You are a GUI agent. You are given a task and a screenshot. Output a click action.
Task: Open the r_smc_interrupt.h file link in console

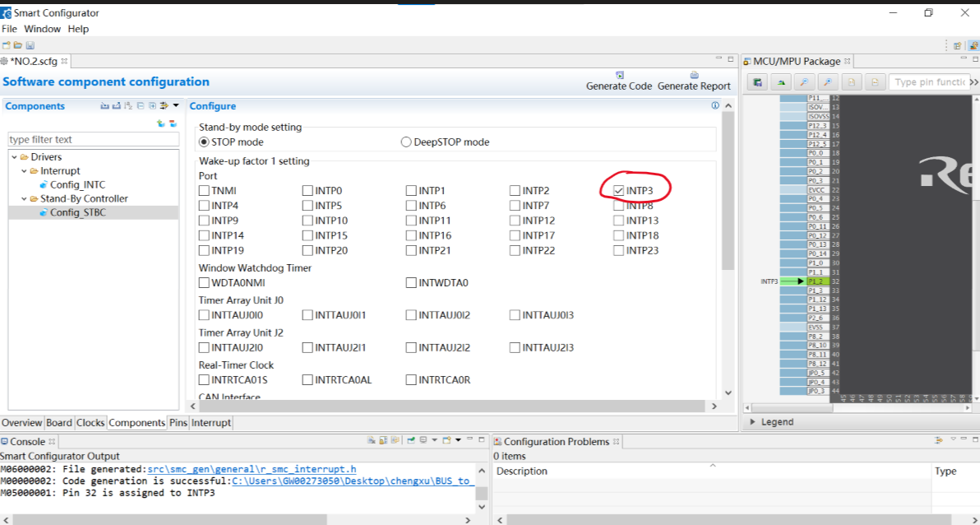click(252, 469)
